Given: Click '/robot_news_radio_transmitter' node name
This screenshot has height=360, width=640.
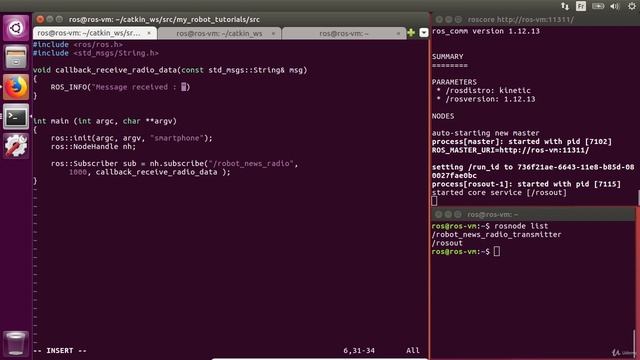Looking at the screenshot, I should pyautogui.click(x=496, y=235).
